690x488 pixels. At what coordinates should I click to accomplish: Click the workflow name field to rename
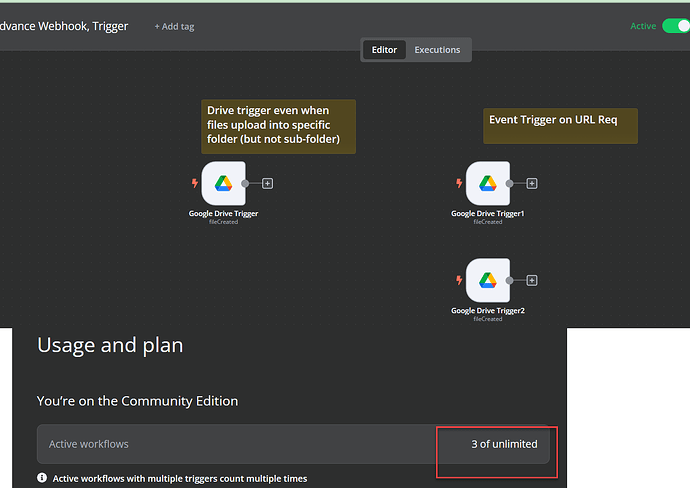pyautogui.click(x=64, y=26)
